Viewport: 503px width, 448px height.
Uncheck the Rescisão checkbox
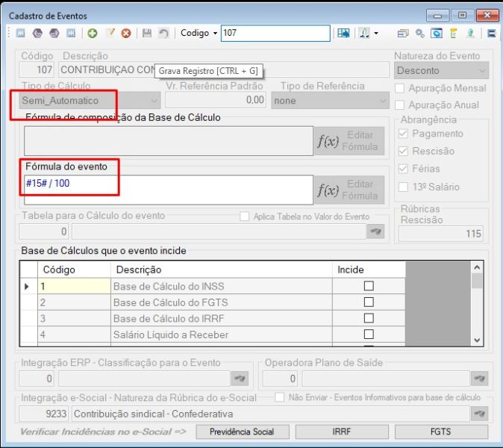click(403, 151)
